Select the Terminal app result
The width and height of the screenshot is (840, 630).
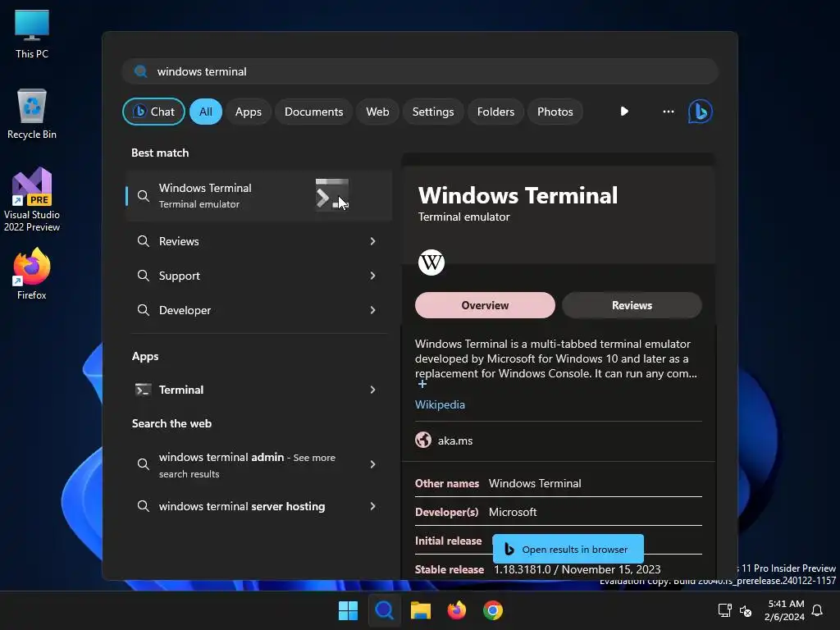[258, 390]
